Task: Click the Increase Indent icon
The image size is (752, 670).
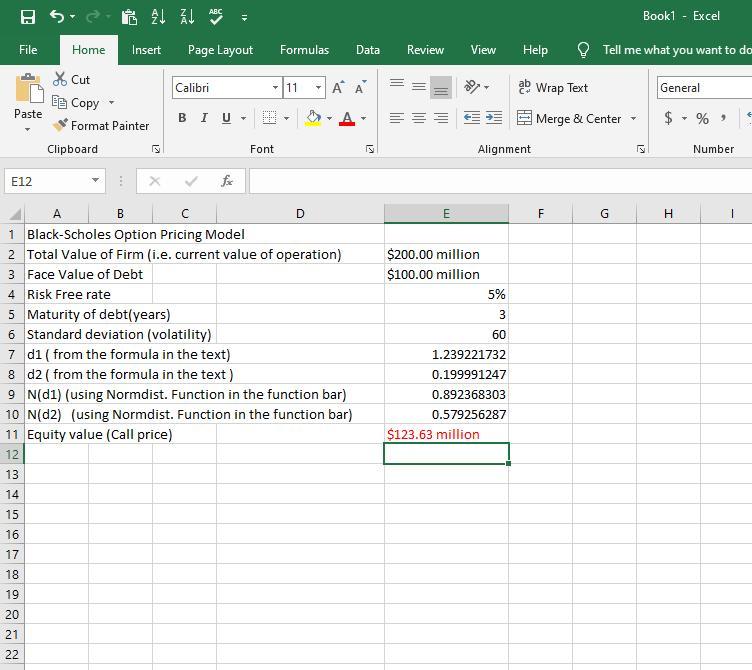Action: click(x=494, y=118)
